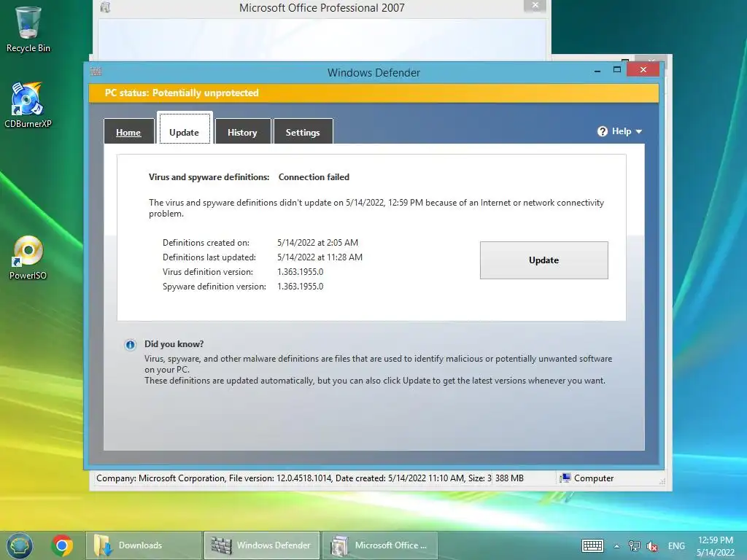
Task: Open the Start orb button
Action: point(20,545)
